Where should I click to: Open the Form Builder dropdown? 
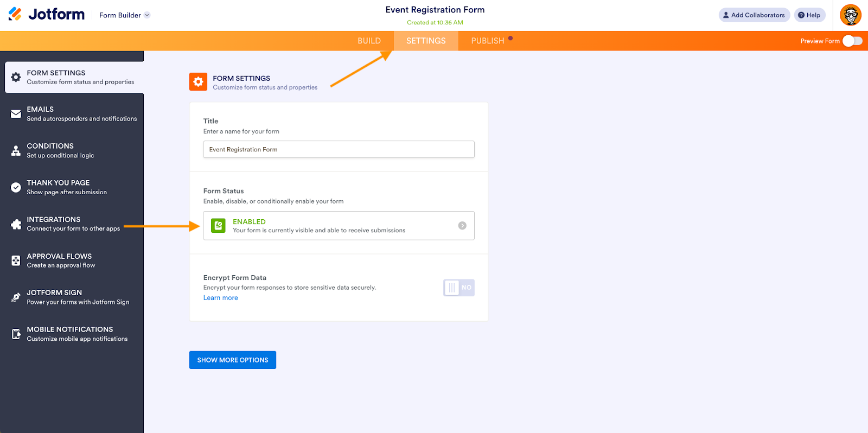coord(125,15)
